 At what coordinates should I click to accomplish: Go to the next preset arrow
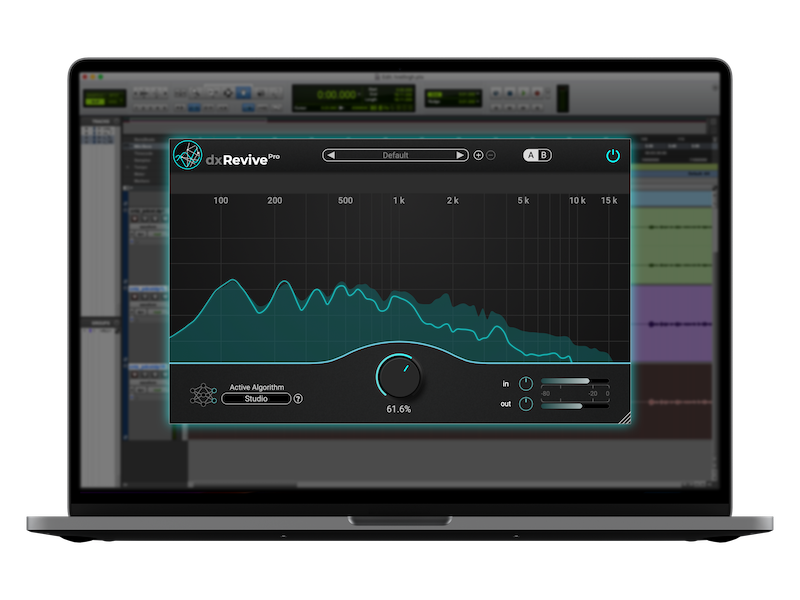pos(460,156)
